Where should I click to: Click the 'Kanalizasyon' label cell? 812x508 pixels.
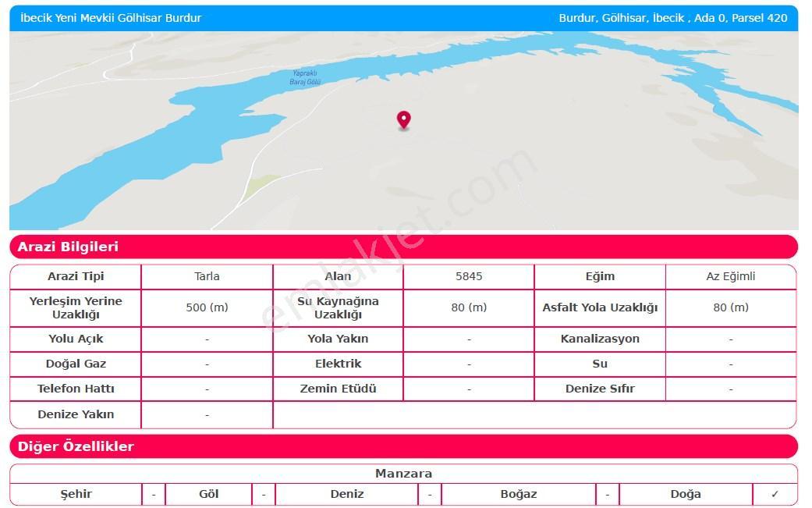[x=600, y=339]
